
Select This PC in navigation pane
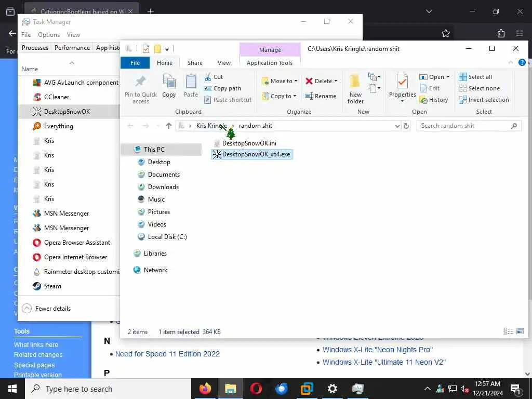[162, 150]
